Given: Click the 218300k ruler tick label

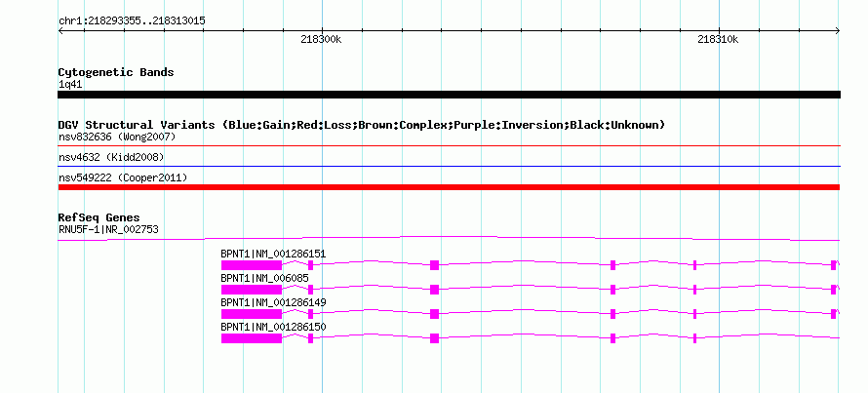Looking at the screenshot, I should pyautogui.click(x=321, y=39).
